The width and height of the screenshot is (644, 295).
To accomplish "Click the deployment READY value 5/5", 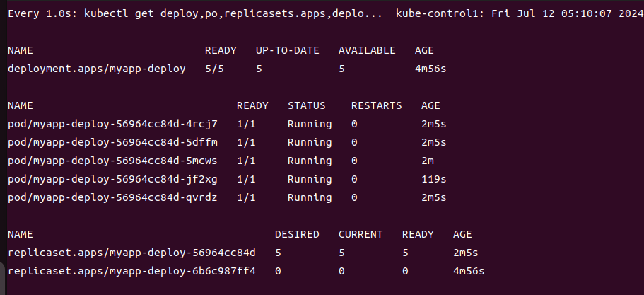I will tap(214, 69).
